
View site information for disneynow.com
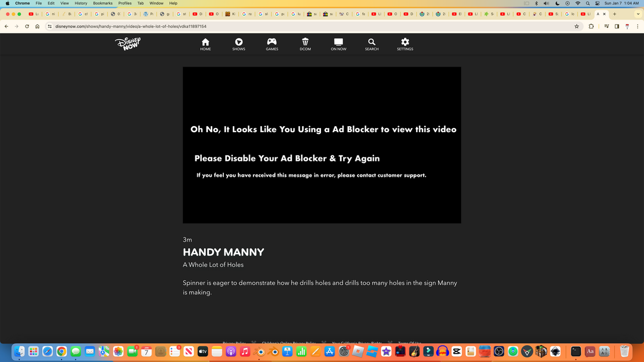(50, 26)
